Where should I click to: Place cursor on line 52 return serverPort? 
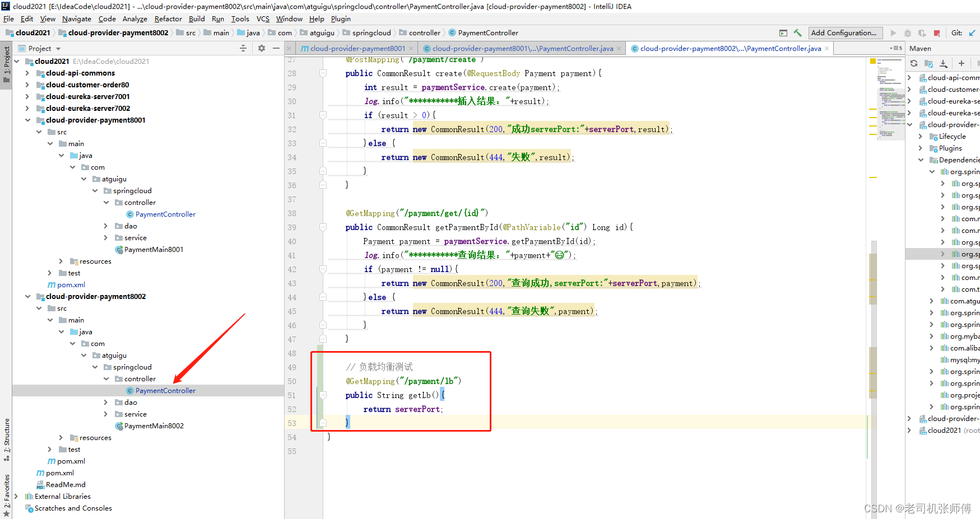pyautogui.click(x=402, y=409)
